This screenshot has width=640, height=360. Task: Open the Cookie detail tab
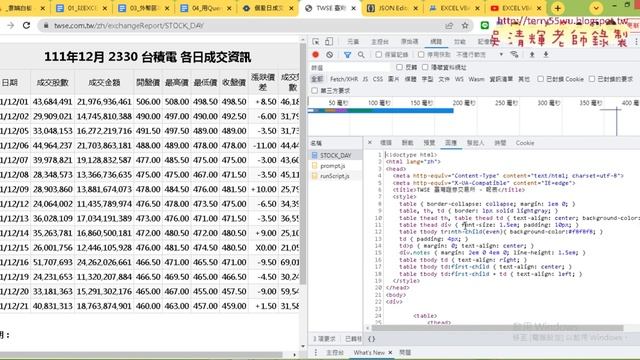tap(525, 143)
